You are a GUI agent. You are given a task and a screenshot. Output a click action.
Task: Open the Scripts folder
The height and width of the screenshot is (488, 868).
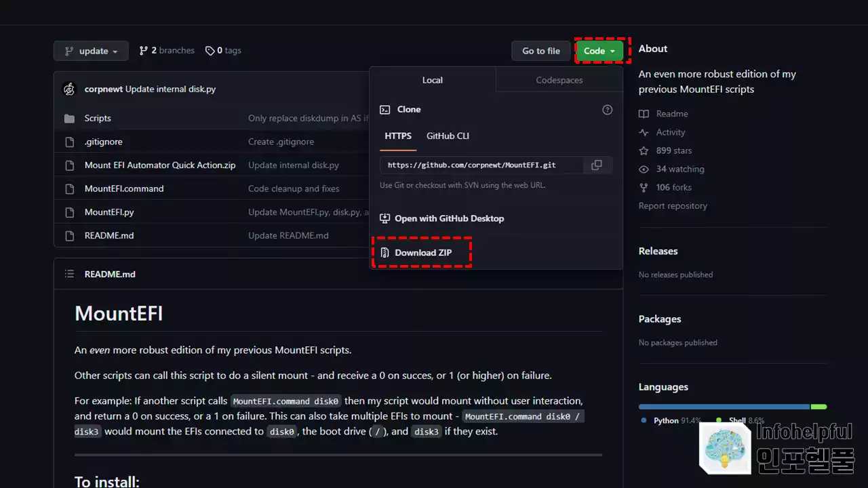pyautogui.click(x=98, y=119)
